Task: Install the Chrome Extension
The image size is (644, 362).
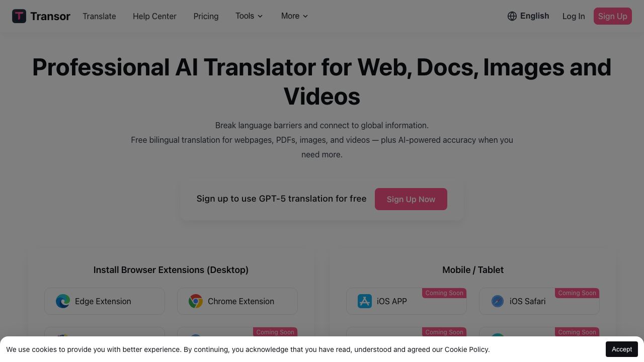Action: coord(237,301)
